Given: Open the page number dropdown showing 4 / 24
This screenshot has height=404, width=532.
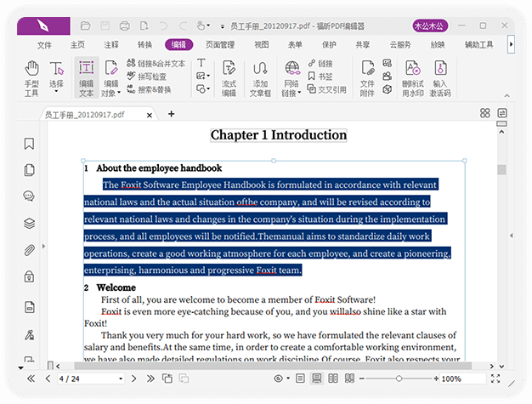Looking at the screenshot, I should [x=121, y=378].
